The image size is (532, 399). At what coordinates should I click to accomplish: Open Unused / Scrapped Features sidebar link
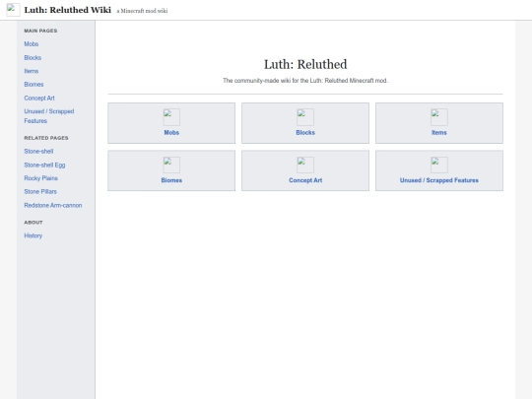[49, 116]
